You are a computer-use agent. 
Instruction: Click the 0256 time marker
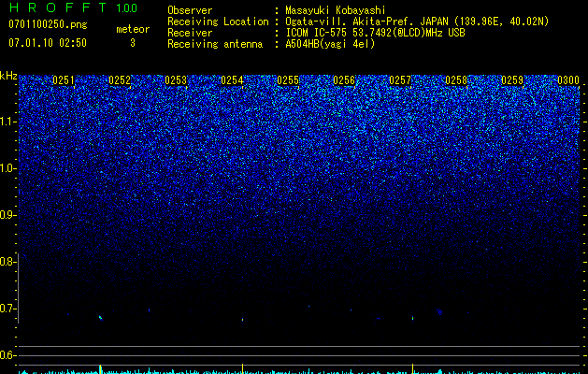click(344, 80)
